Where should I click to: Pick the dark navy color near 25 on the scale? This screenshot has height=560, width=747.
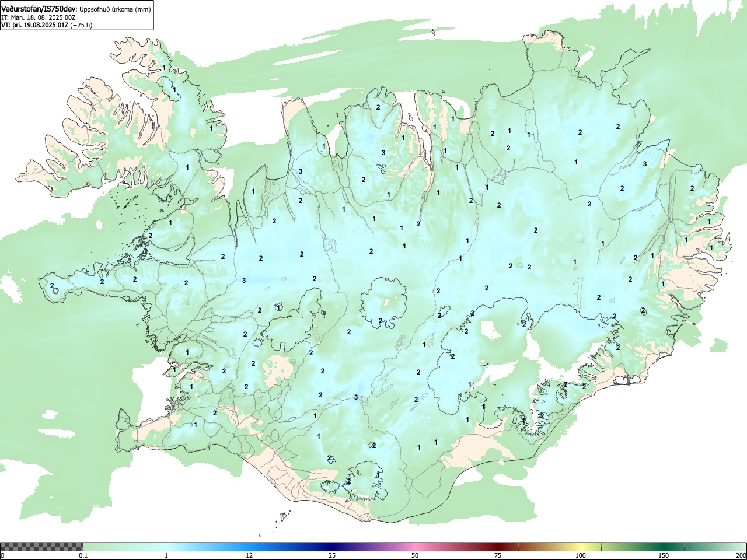331,547
